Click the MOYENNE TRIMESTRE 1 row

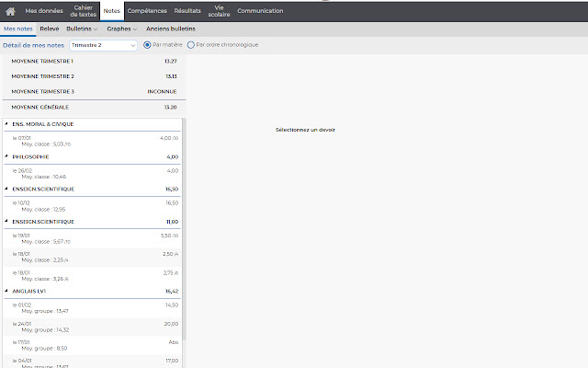click(x=94, y=62)
